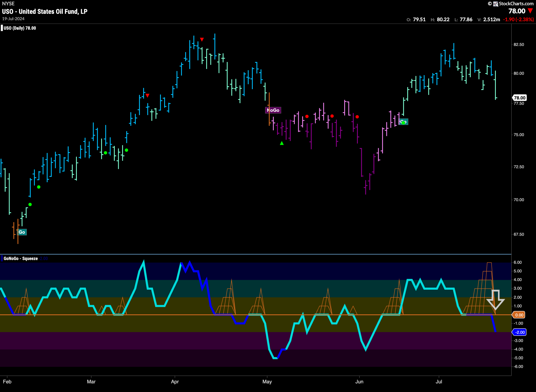The width and height of the screenshot is (536, 392).
Task: Click the Go label near February low
Action: click(22, 232)
